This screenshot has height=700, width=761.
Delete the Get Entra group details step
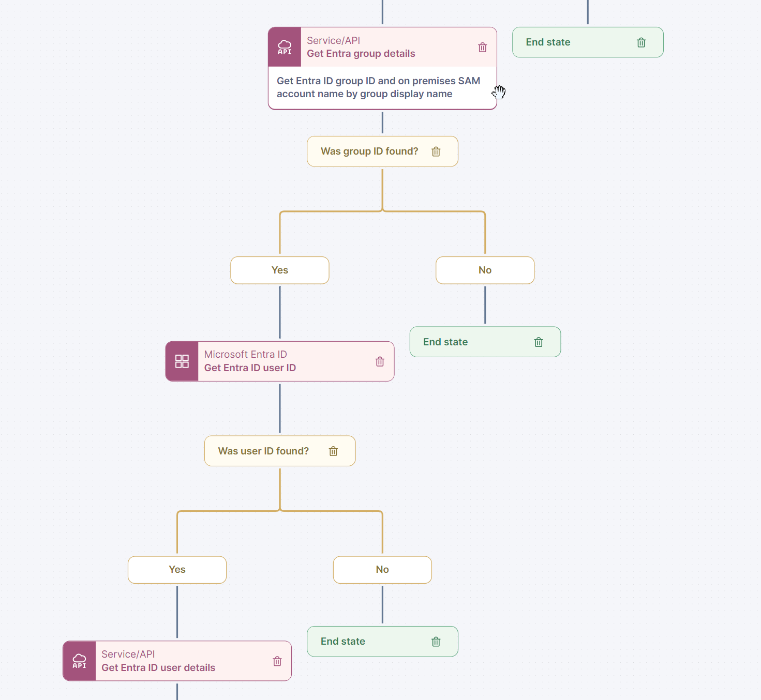point(483,48)
